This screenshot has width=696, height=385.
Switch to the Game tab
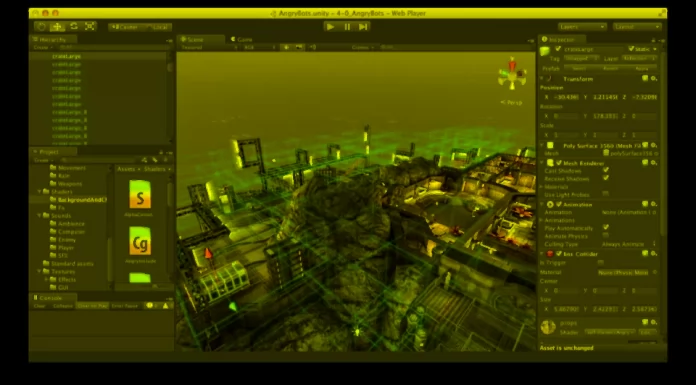click(x=242, y=40)
